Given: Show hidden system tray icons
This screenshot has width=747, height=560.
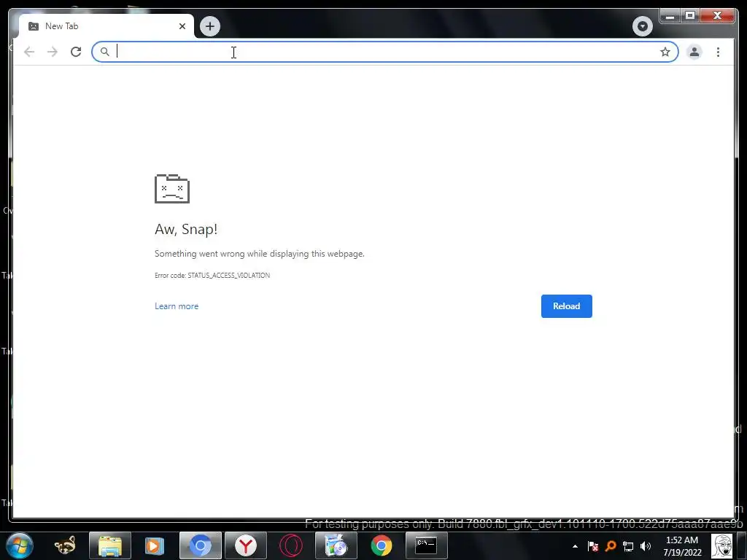Looking at the screenshot, I should coord(575,546).
